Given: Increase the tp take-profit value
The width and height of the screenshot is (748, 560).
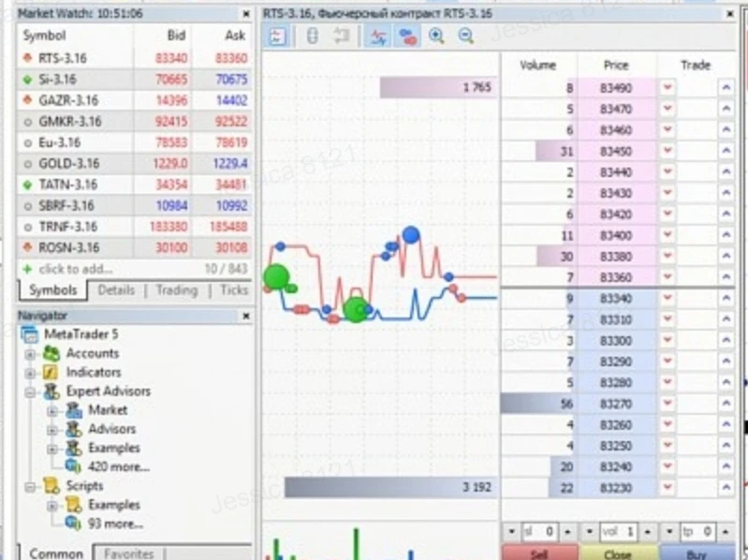Looking at the screenshot, I should (x=726, y=531).
